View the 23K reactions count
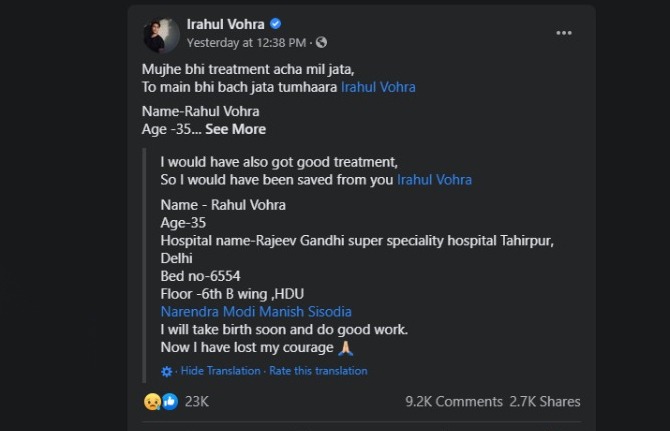670x431 pixels. [197, 402]
